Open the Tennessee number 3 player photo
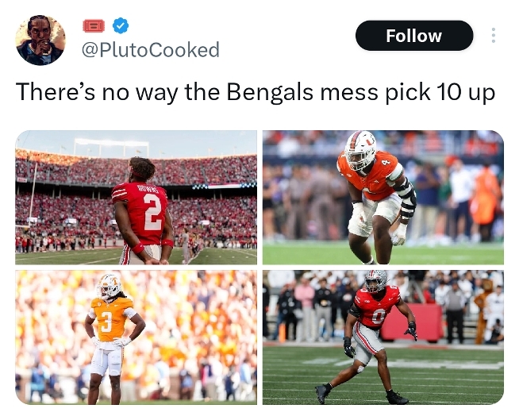 click(x=136, y=337)
